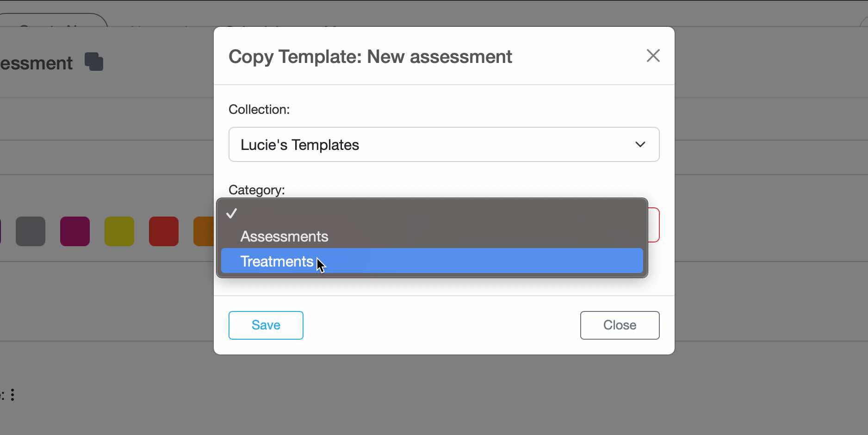Pick the gray color swatch
Viewport: 868px width, 435px height.
(31, 231)
